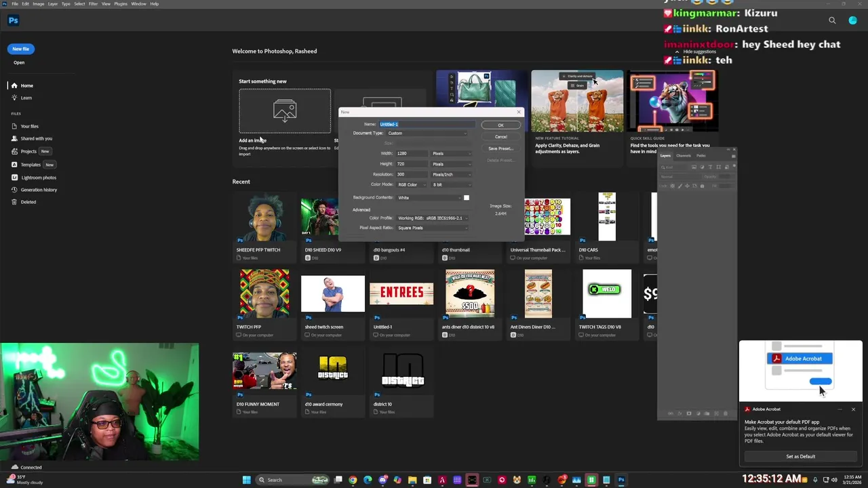Screen dimensions: 868x488
Task: Close the Adobe Acrobat notification
Action: (x=853, y=409)
